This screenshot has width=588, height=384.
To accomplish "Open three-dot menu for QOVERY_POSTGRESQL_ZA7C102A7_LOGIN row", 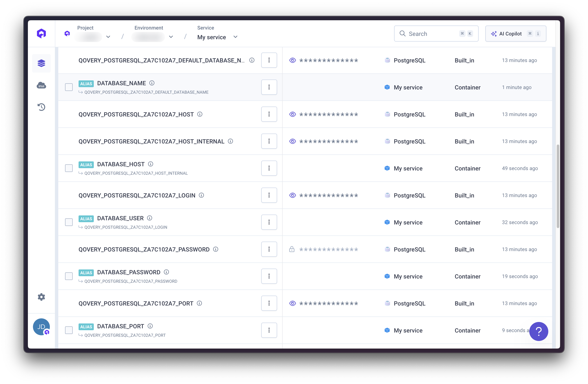I will 269,195.
